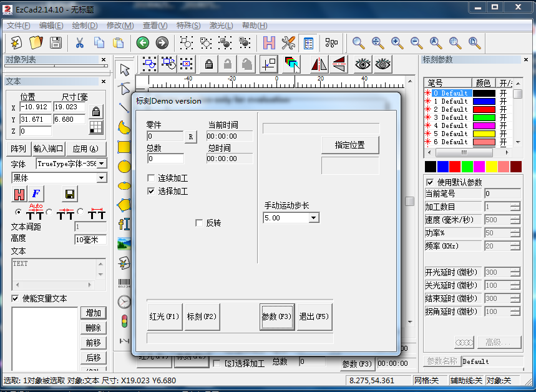Pick the yellow color swatch in the palette
This screenshot has width=536, height=392.
491,167
